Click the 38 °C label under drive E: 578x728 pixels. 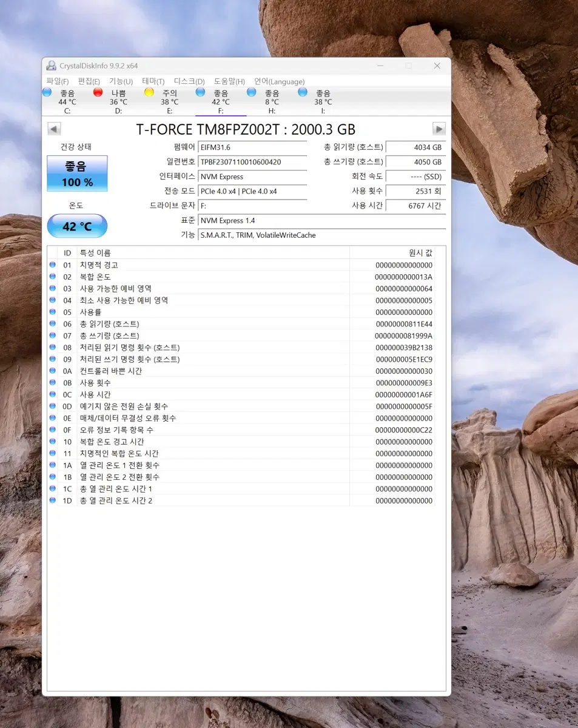[x=169, y=102]
